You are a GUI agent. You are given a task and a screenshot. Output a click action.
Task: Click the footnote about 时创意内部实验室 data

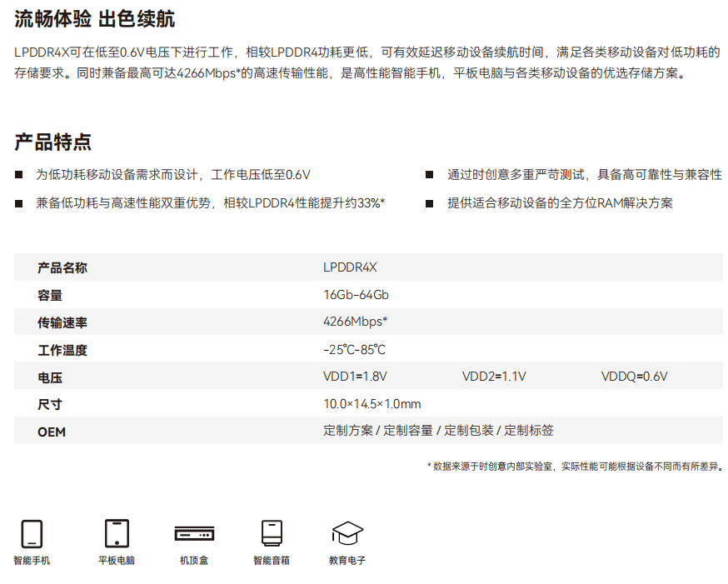(x=575, y=467)
